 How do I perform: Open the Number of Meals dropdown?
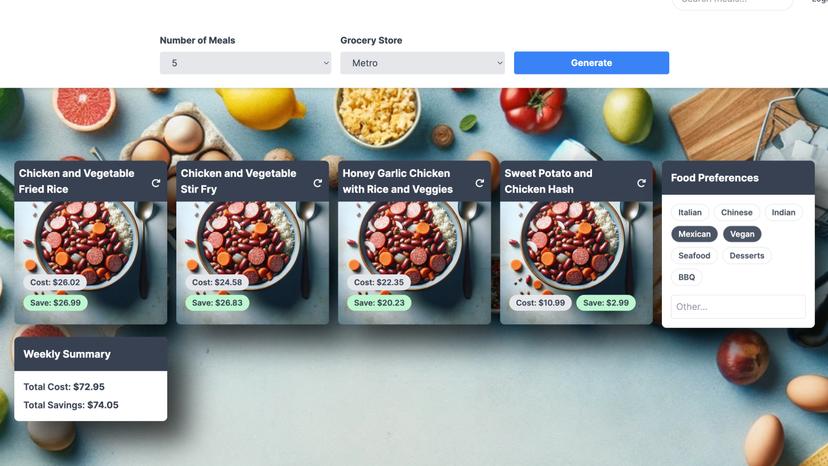(246, 63)
